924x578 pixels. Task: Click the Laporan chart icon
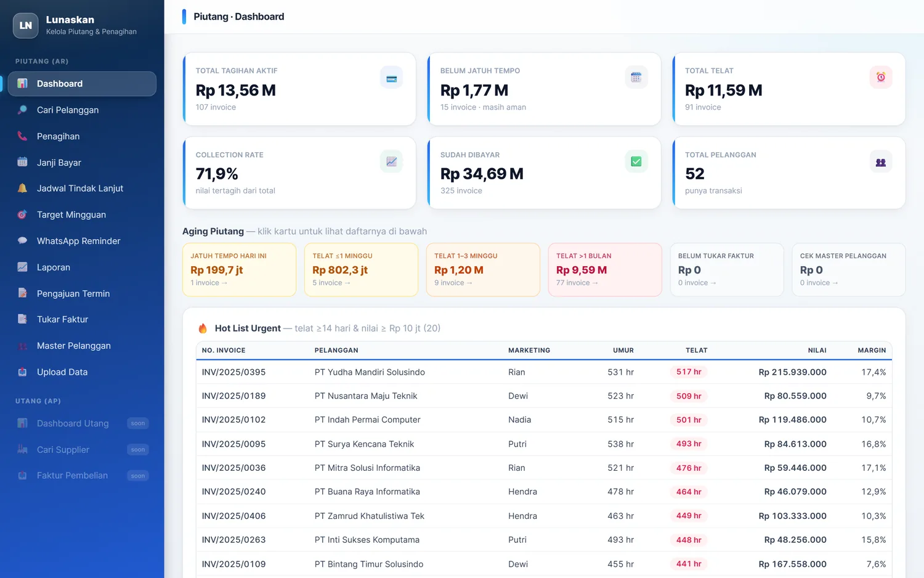click(22, 267)
